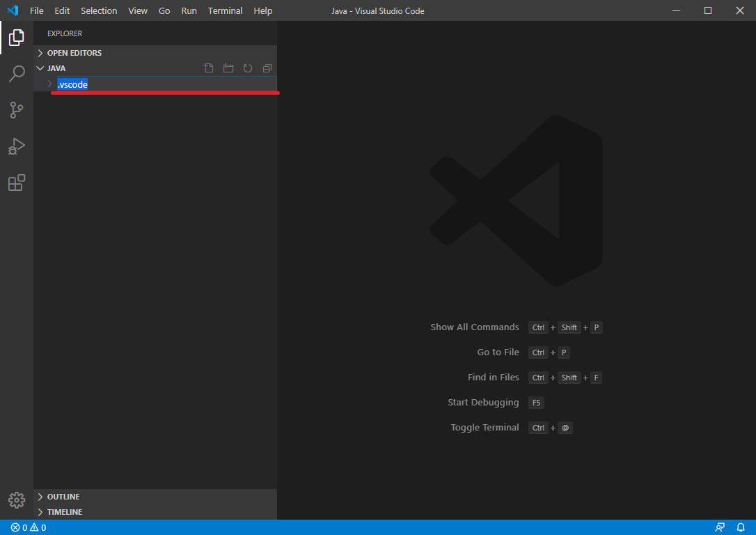
Task: Open the Edit menu
Action: (x=62, y=10)
